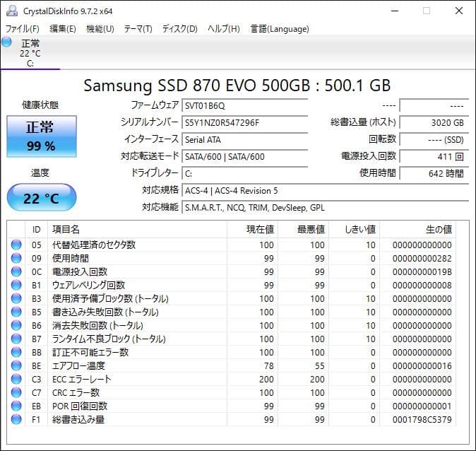Image resolution: width=476 pixels, height=451 pixels.
Task: Open the テーマ(T) menu
Action: [x=138, y=29]
